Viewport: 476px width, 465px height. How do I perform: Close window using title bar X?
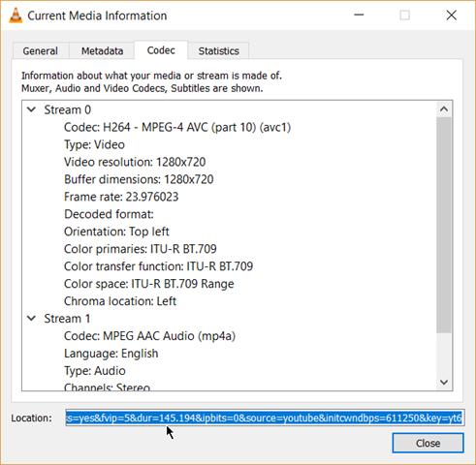point(452,15)
